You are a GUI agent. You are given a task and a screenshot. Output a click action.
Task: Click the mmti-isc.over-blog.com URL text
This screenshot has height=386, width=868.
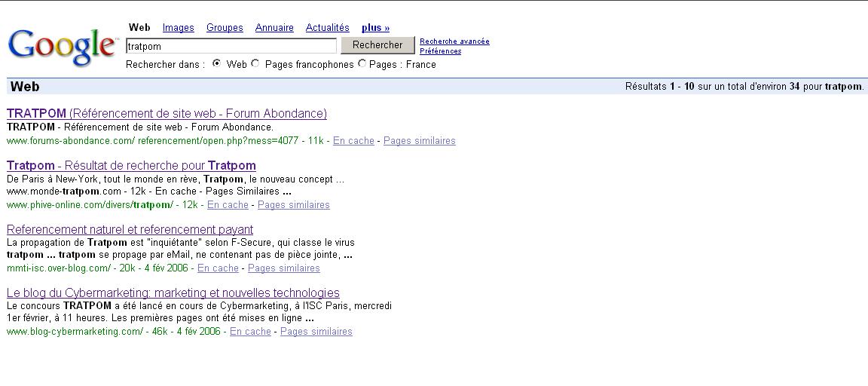(59, 268)
